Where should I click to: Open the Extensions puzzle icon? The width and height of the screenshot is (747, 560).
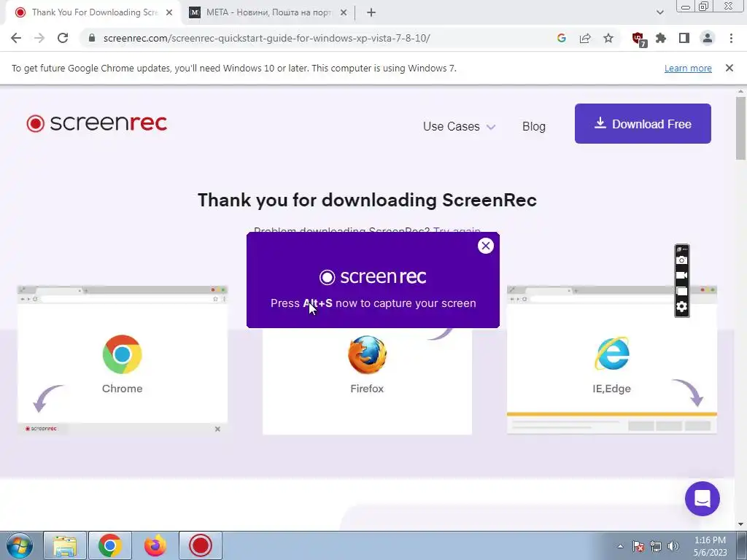tap(661, 38)
